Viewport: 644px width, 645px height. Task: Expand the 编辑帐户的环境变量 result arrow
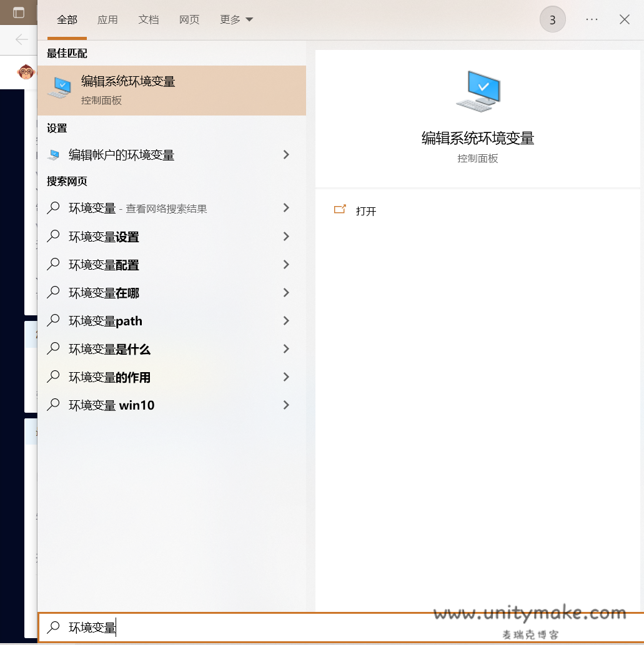coord(286,155)
